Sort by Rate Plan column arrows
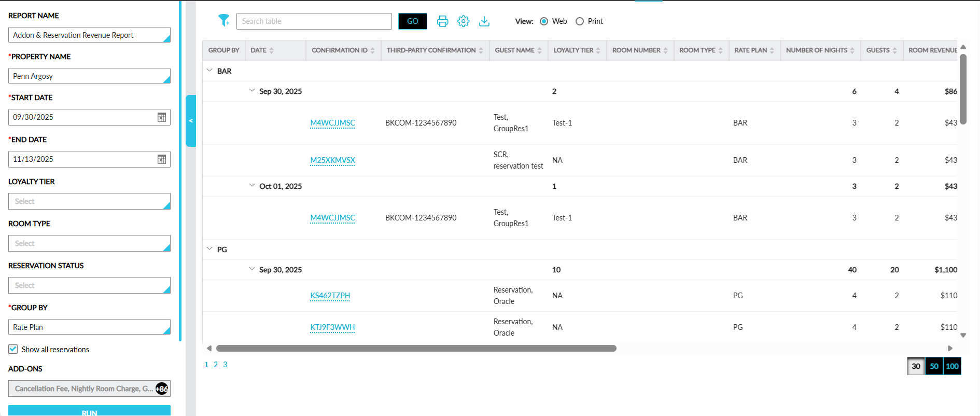This screenshot has width=980, height=416. coord(772,50)
